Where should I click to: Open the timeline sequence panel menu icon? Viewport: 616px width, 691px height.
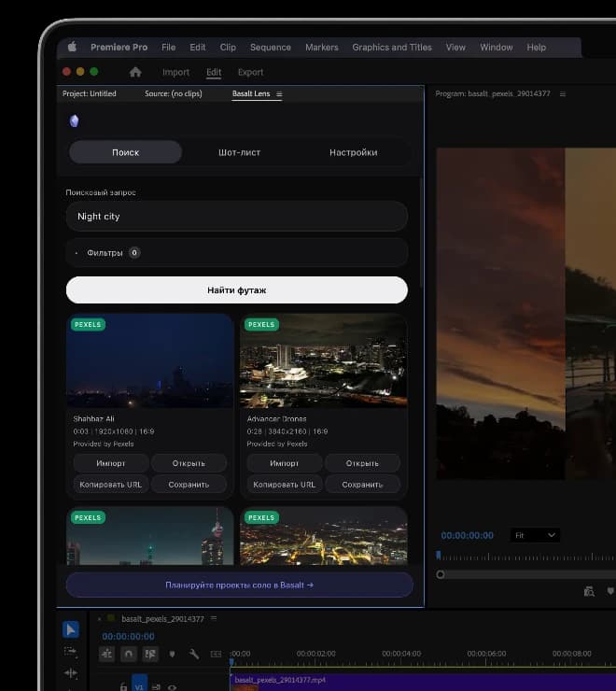214,618
